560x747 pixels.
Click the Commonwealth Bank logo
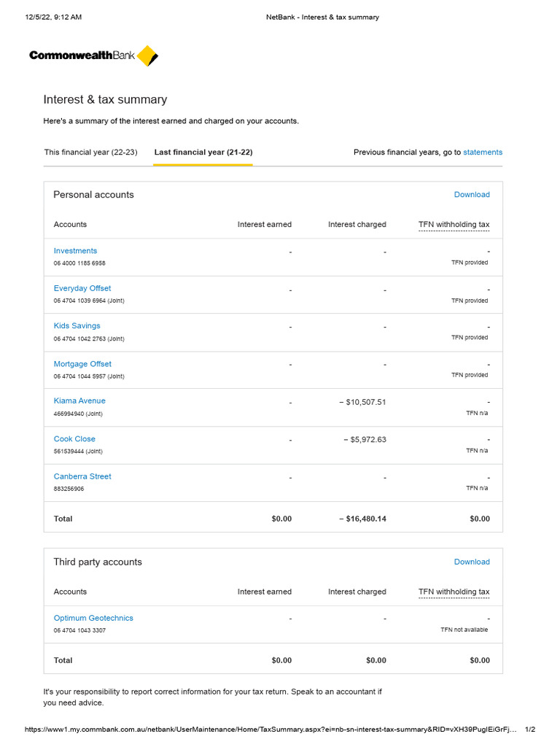click(93, 55)
